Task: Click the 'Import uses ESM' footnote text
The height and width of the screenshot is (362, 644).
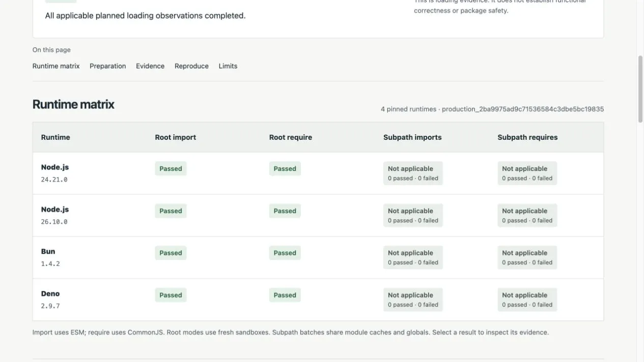Action: click(x=291, y=333)
